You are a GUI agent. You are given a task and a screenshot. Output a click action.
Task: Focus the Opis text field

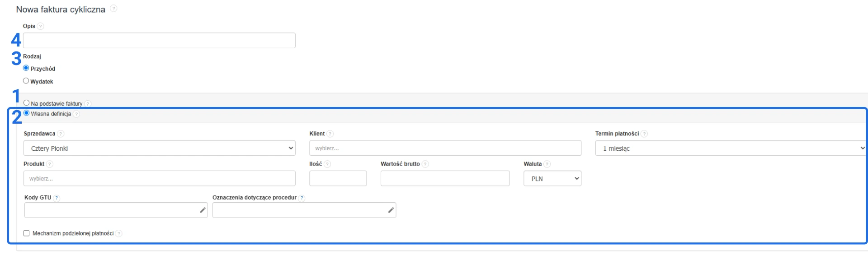point(159,41)
